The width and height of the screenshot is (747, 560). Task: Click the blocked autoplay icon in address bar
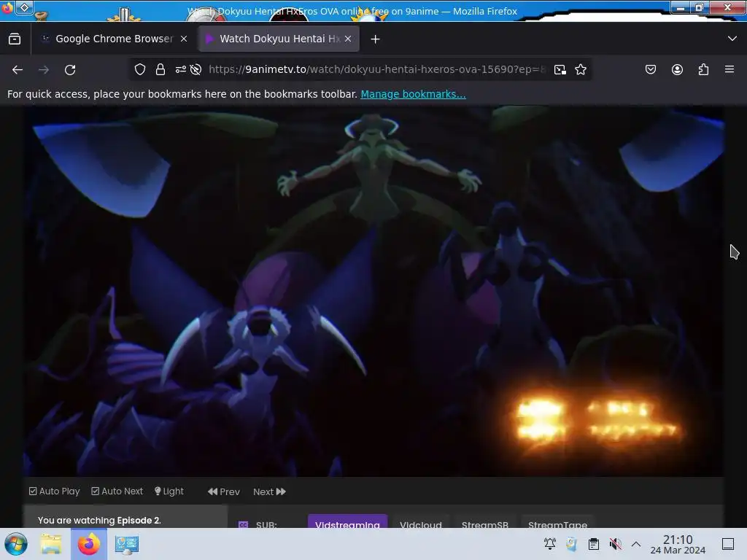(196, 69)
